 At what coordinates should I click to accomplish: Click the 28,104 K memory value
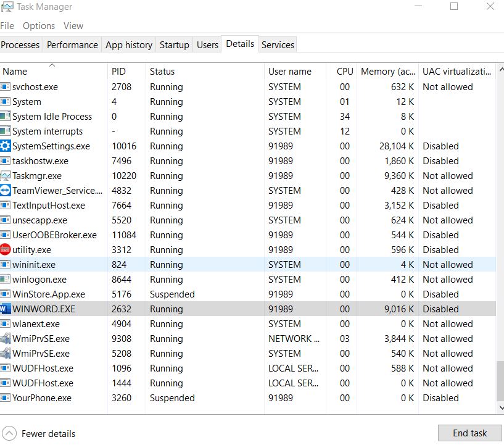397,146
